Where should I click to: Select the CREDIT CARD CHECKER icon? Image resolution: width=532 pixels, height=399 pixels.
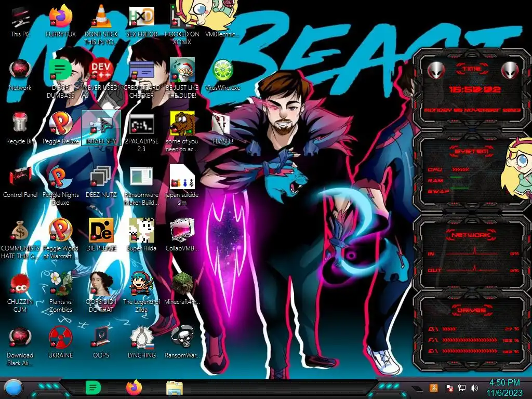pyautogui.click(x=141, y=78)
